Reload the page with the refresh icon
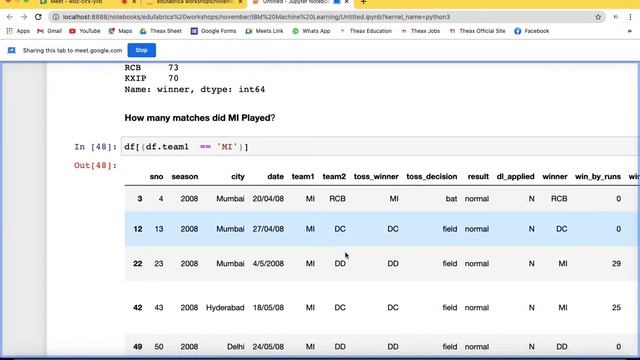The height and width of the screenshot is (360, 640). point(38,17)
